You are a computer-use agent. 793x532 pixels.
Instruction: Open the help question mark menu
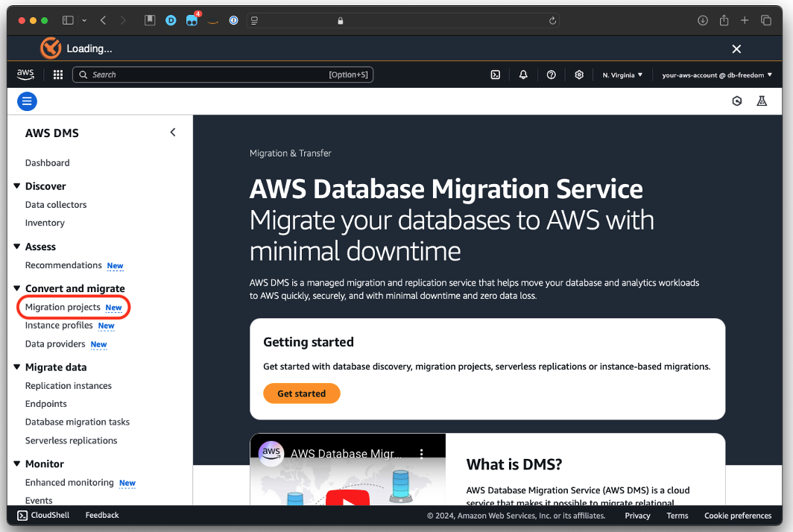pos(552,75)
